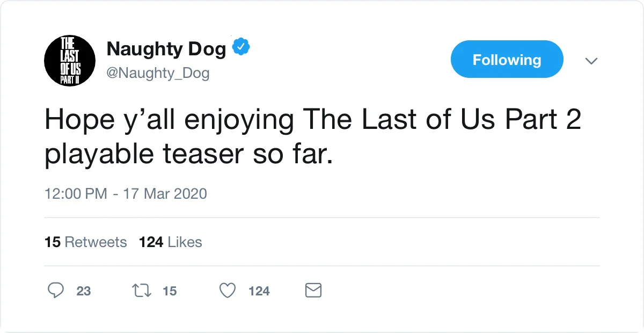Click "The Last of Us Part 2" phrase
This screenshot has height=333, width=644.
[x=443, y=121]
